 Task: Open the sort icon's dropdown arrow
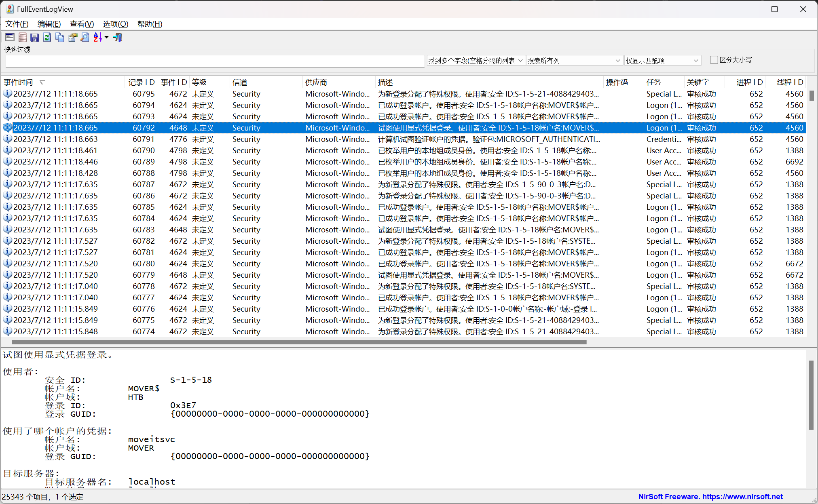pos(106,38)
